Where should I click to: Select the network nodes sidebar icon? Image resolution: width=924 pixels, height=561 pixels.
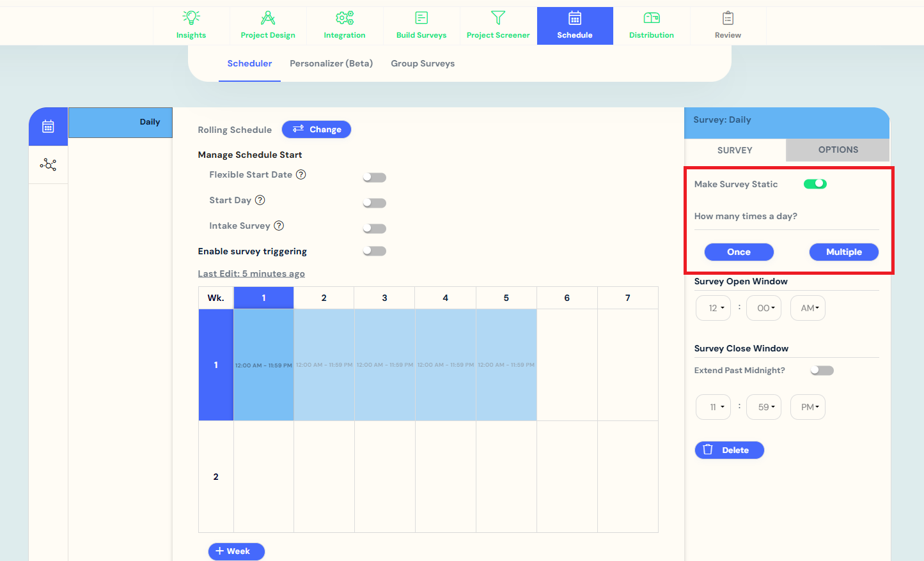click(x=48, y=165)
